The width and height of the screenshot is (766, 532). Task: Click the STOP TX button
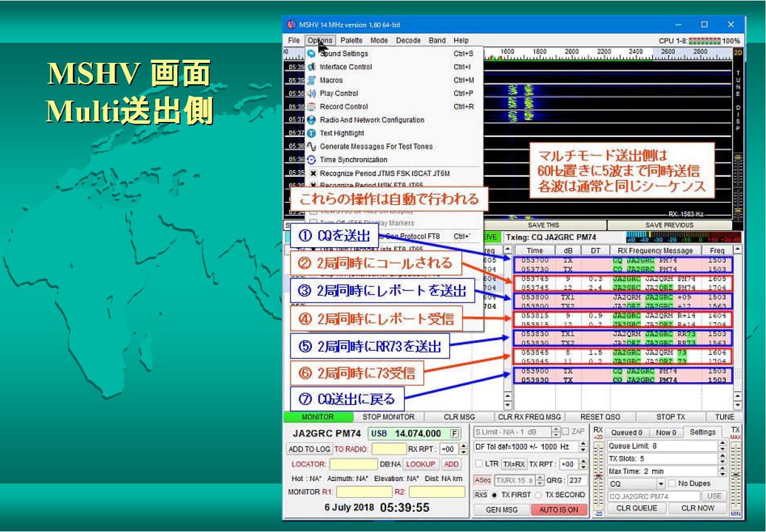click(x=670, y=417)
